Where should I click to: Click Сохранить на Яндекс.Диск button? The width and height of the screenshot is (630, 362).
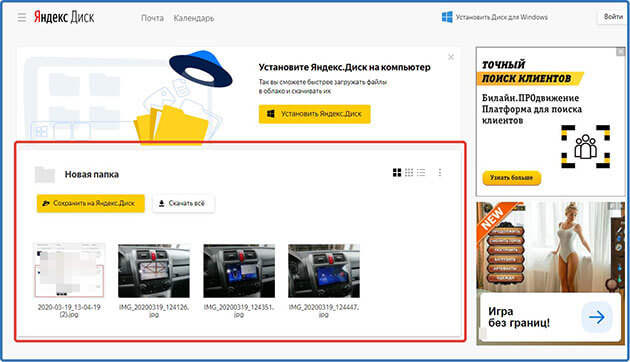click(x=91, y=203)
